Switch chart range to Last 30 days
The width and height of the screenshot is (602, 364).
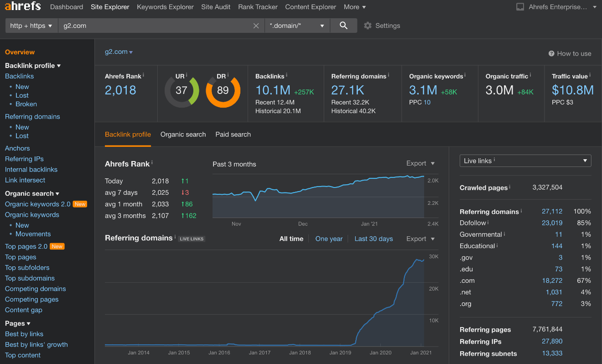point(374,239)
